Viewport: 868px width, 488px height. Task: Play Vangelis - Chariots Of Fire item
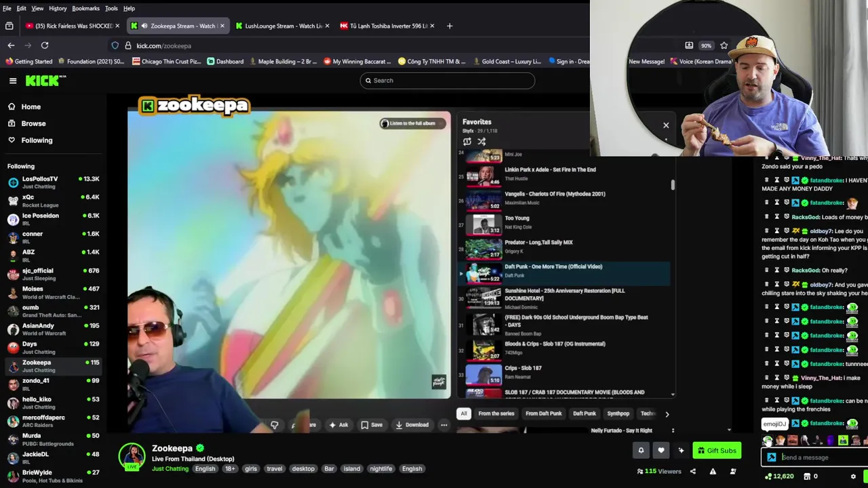(563, 199)
